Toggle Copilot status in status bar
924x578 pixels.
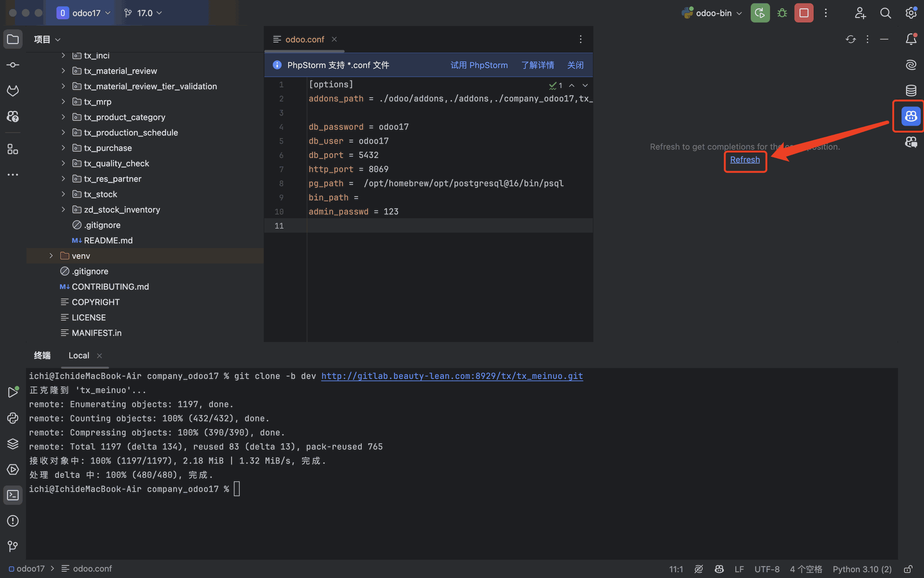pyautogui.click(x=719, y=569)
